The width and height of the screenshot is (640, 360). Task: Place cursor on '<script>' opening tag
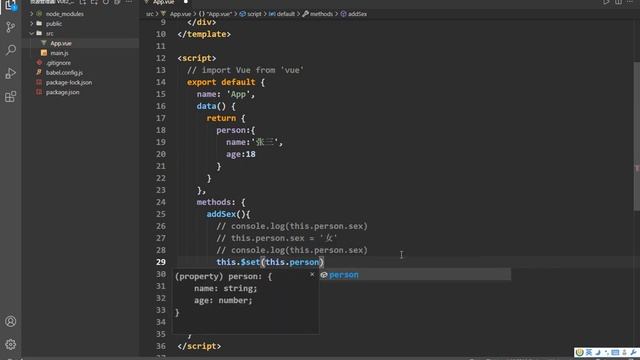(197, 58)
